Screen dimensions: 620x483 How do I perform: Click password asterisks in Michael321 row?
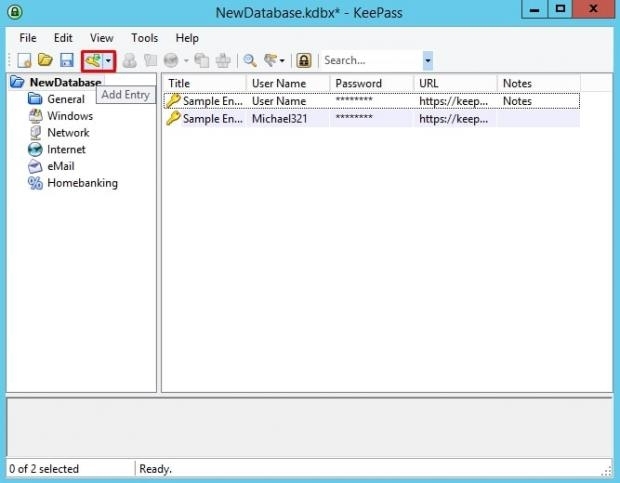354,117
